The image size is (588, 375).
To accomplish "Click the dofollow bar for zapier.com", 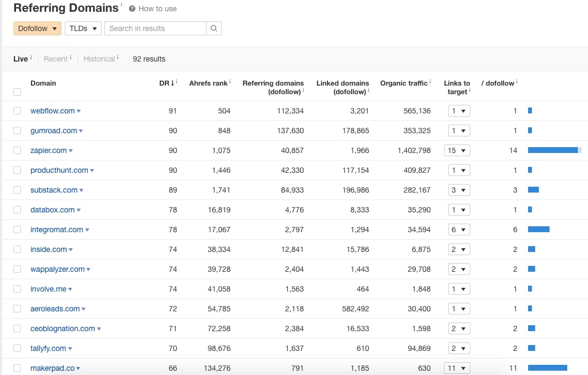I will coord(555,150).
